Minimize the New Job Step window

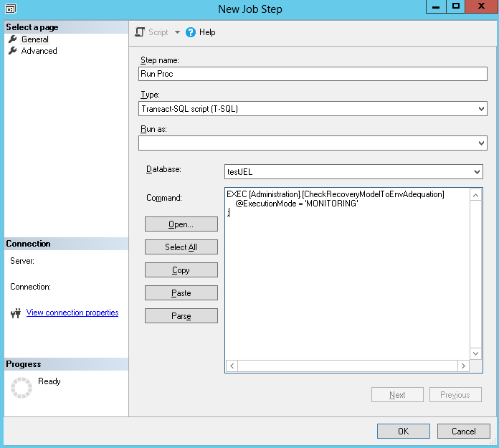tap(437, 6)
